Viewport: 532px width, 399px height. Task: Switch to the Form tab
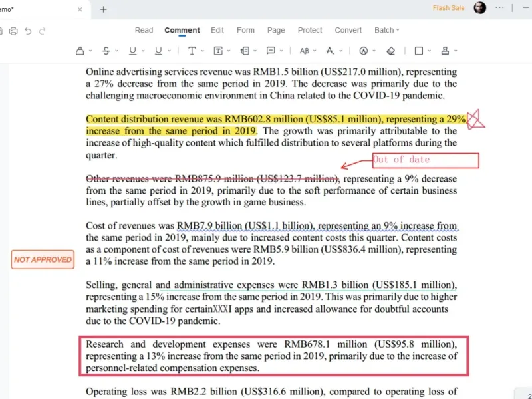[x=245, y=30]
